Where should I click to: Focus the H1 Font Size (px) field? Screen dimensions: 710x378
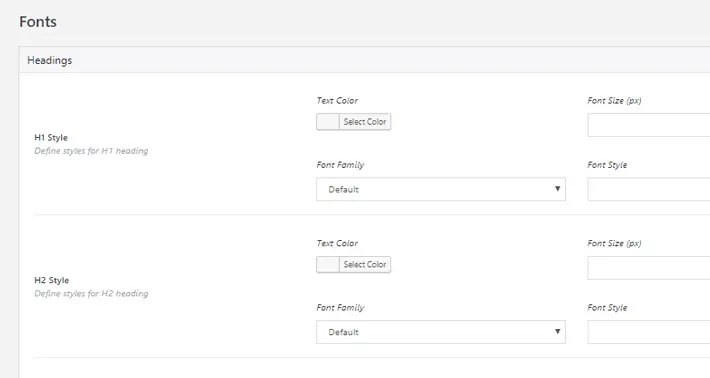click(x=649, y=125)
